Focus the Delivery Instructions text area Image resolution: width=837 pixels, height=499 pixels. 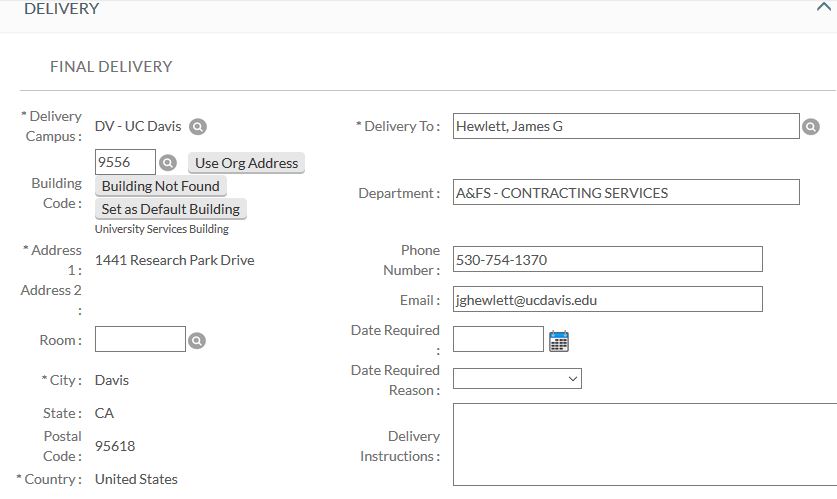point(645,445)
